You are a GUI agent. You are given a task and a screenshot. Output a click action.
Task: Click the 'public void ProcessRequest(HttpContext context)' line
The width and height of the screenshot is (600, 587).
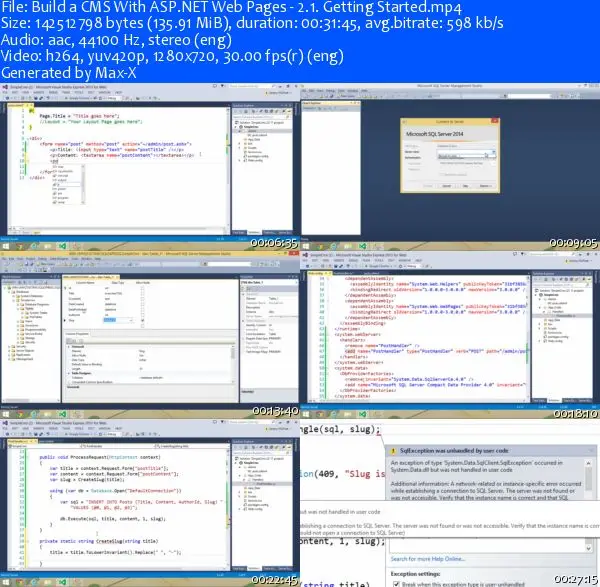100,457
